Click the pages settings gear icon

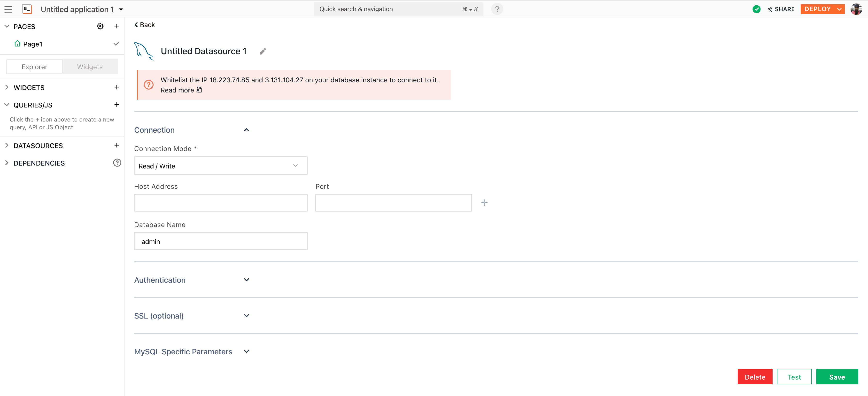coord(100,26)
